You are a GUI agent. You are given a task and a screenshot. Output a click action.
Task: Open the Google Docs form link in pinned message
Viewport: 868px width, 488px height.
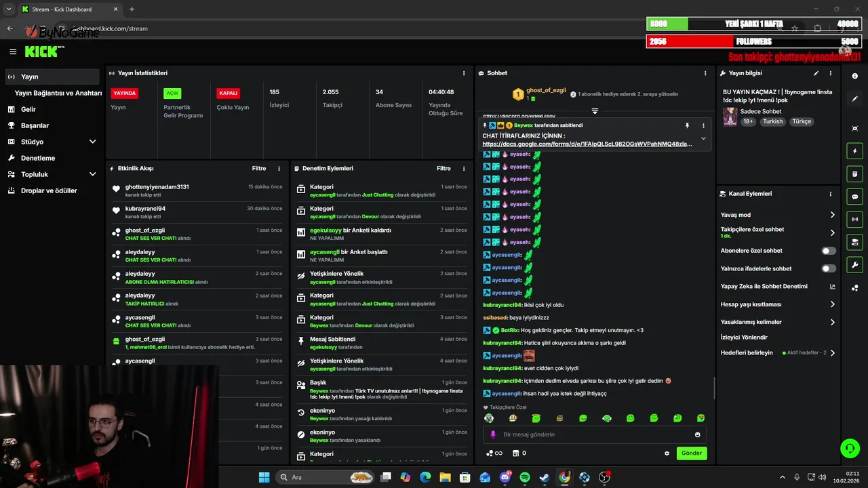pyautogui.click(x=587, y=144)
